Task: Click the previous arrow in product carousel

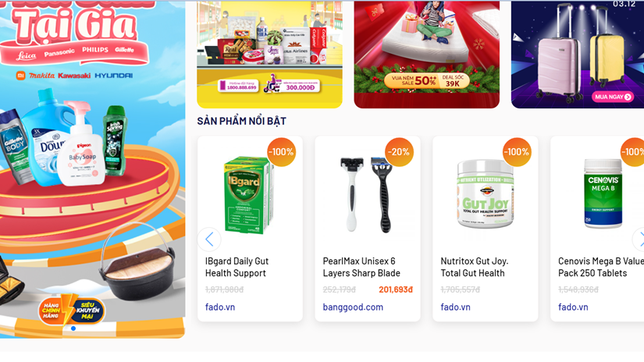Action: click(x=209, y=240)
